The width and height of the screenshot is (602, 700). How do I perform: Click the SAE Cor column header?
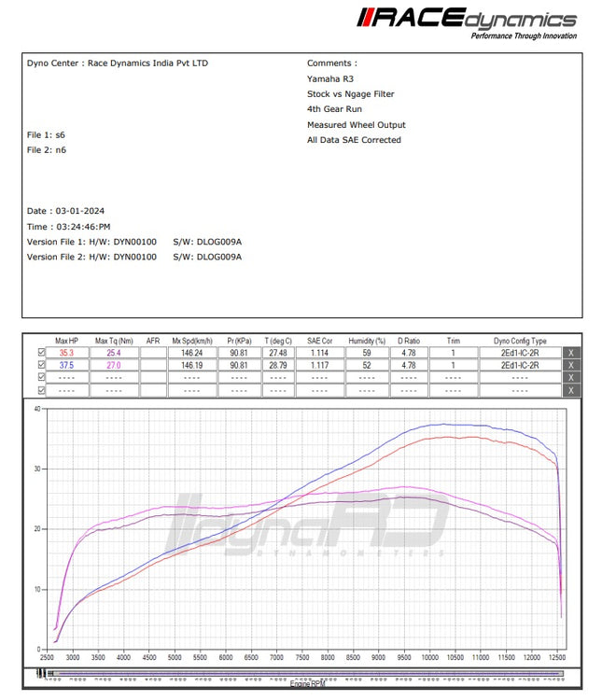click(x=320, y=341)
